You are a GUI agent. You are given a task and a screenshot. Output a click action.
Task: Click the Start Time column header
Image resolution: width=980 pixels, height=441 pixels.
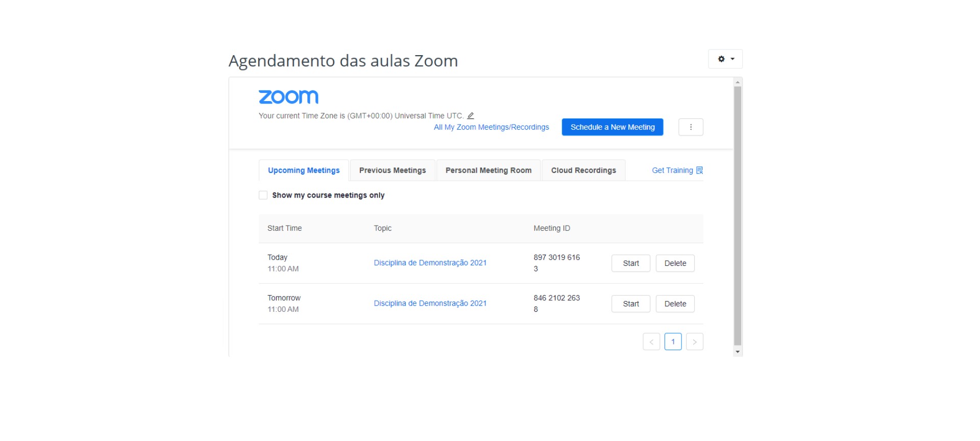coord(284,228)
